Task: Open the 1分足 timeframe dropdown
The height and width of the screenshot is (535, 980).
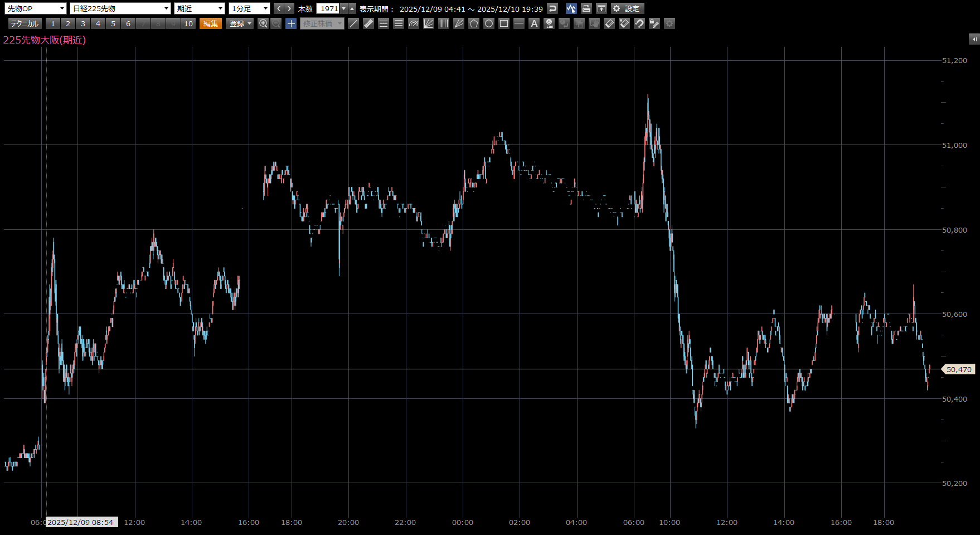Action: click(x=249, y=8)
